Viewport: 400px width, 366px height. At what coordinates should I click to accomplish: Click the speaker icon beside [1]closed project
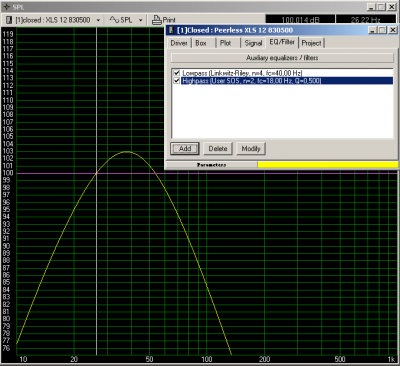pos(9,20)
